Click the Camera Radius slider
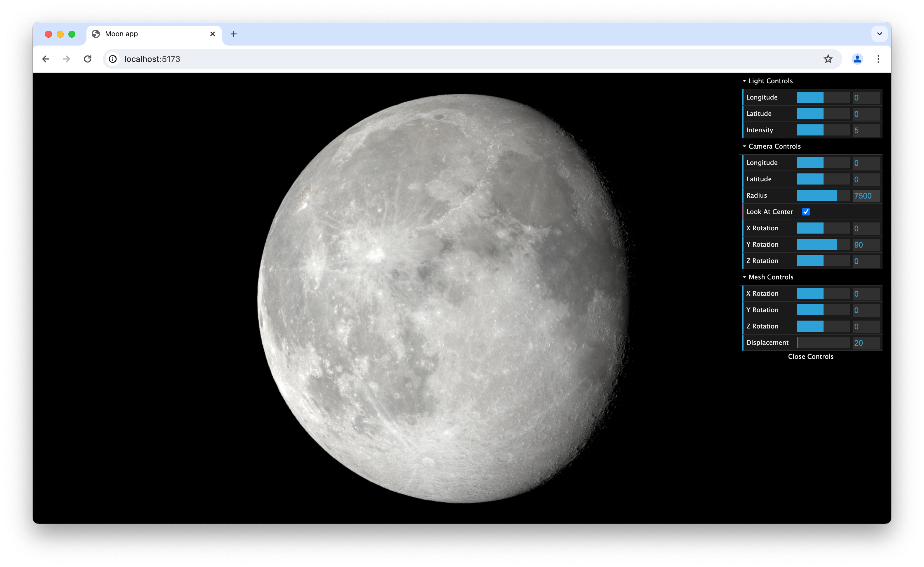This screenshot has width=924, height=567. (x=823, y=195)
